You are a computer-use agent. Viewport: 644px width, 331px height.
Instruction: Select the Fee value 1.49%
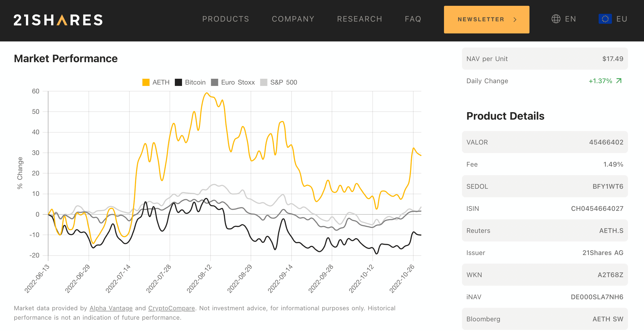coord(613,164)
